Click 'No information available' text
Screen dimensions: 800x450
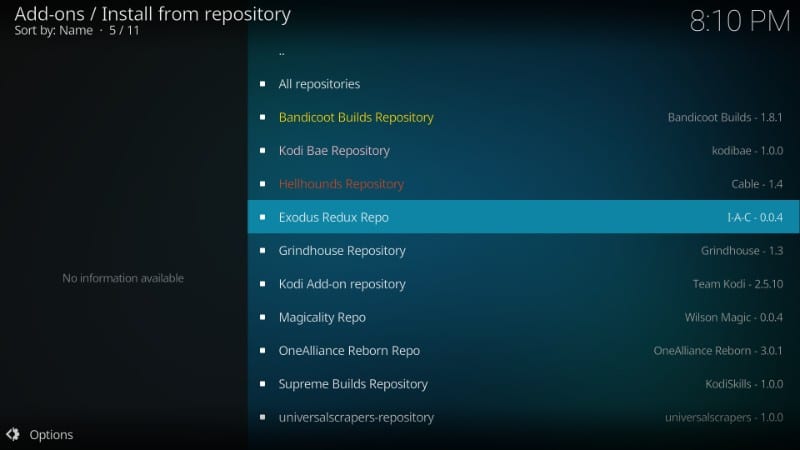[123, 278]
